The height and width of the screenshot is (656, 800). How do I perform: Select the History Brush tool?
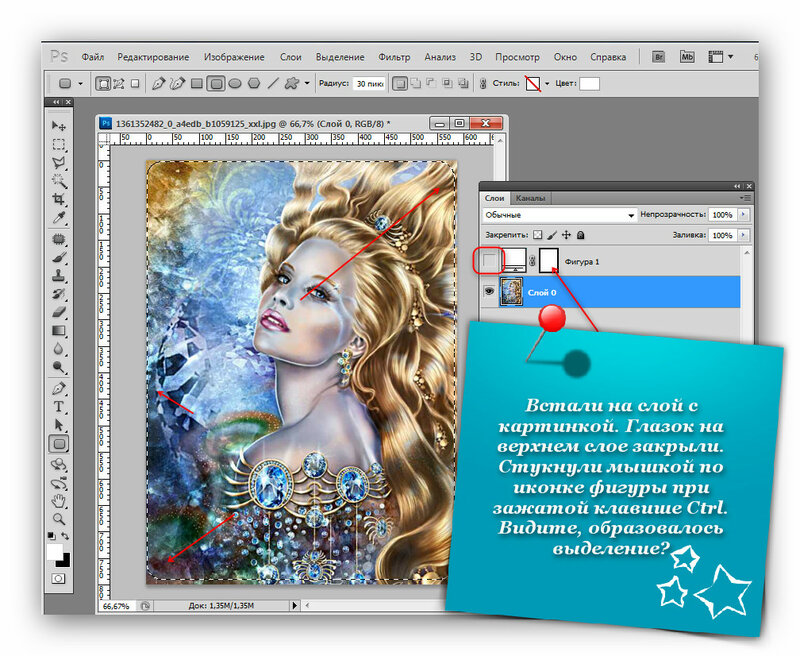pos(59,294)
